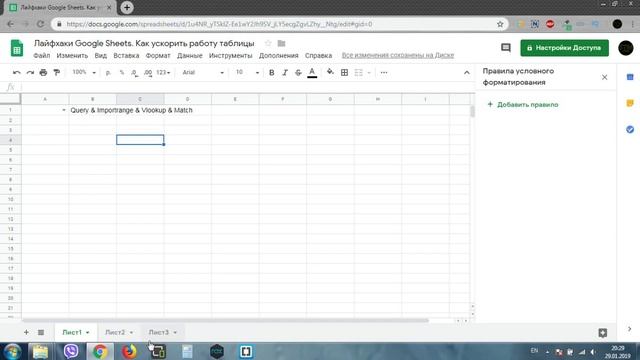Open the Формат menu
The height and width of the screenshot is (360, 640).
point(158,56)
